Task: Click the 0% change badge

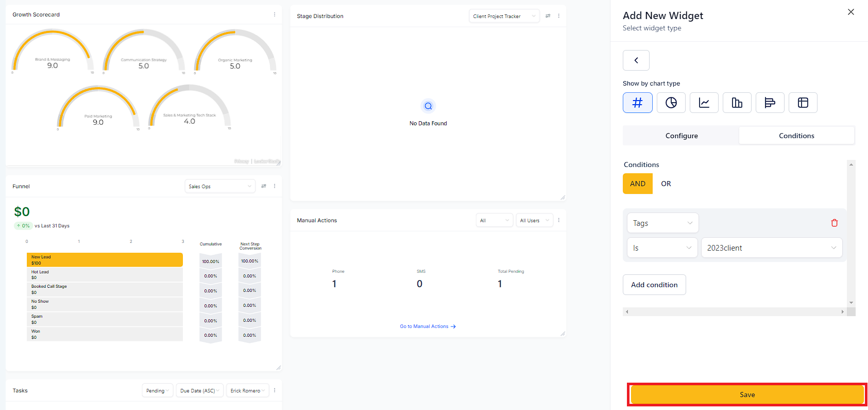Action: 23,226
